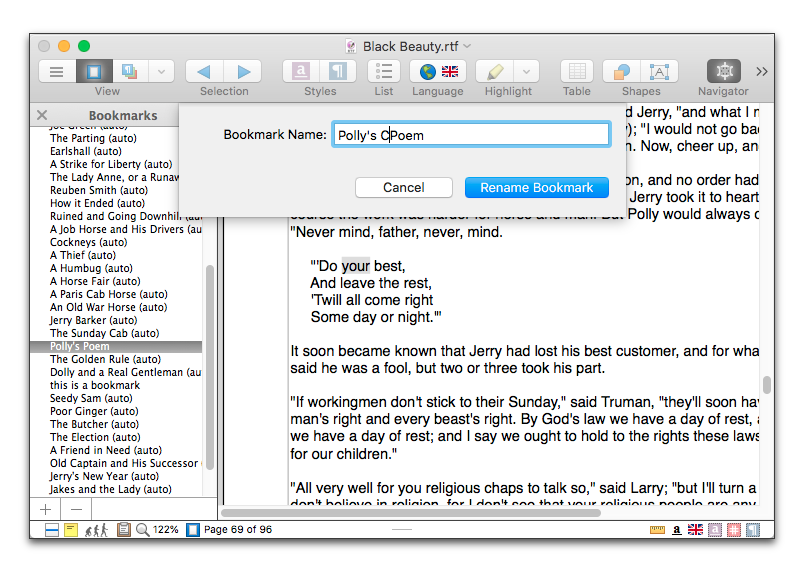Screen dimensions: 805x571
Task: Insert a shape from Shapes toolbar
Action: [x=622, y=71]
